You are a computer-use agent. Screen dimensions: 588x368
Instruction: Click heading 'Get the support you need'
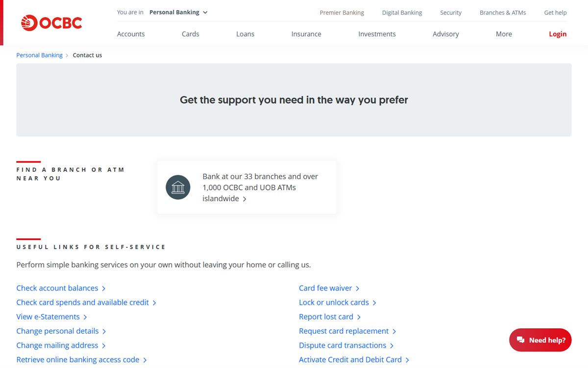tap(294, 100)
